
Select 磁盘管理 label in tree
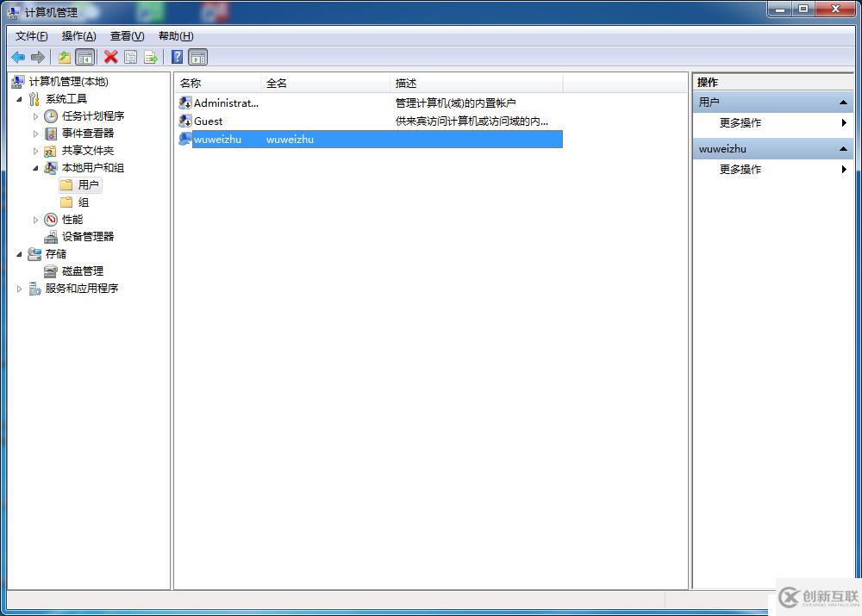[x=83, y=271]
